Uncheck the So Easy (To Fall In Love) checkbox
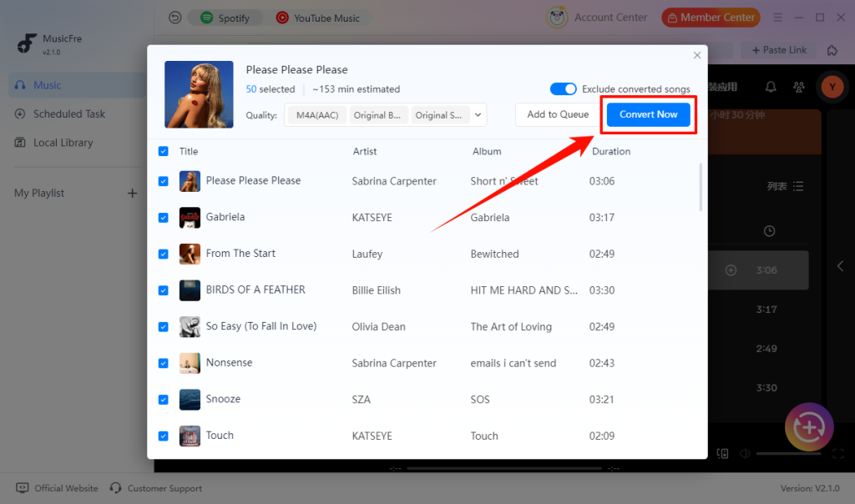This screenshot has width=855, height=504. pos(163,327)
